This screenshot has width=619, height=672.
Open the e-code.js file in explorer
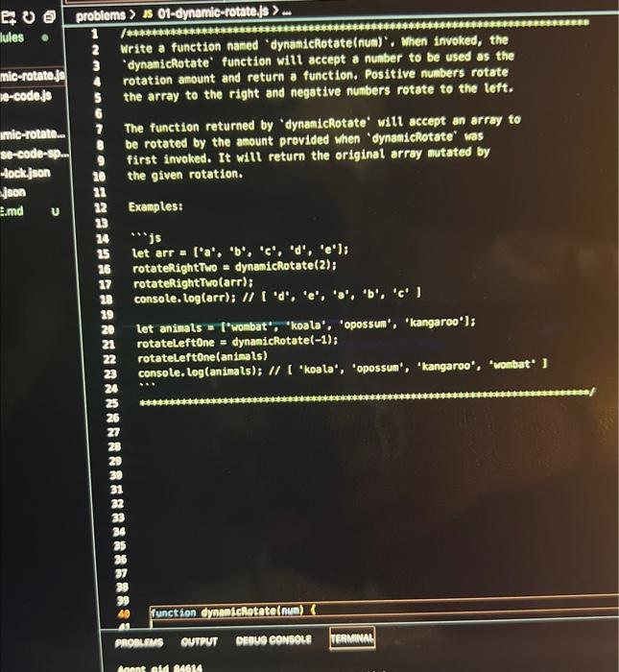(26, 96)
